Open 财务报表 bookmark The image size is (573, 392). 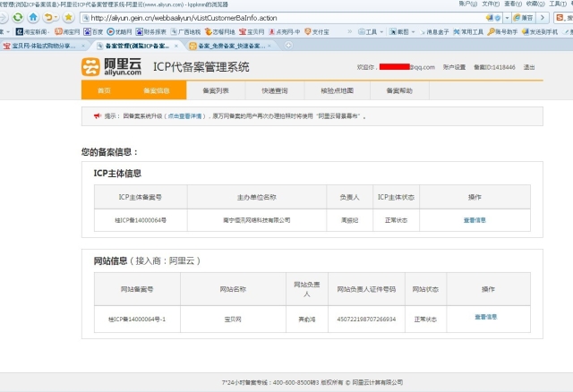(x=151, y=32)
